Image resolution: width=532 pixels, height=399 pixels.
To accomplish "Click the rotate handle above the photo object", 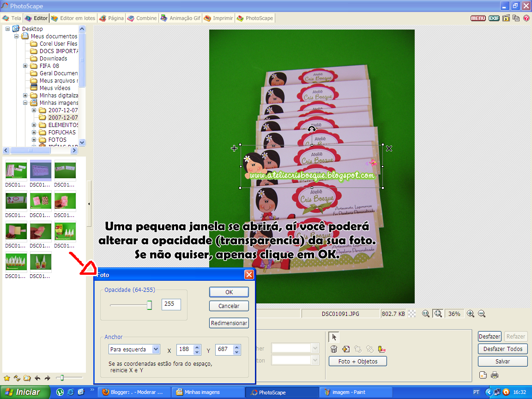I will coord(312,129).
